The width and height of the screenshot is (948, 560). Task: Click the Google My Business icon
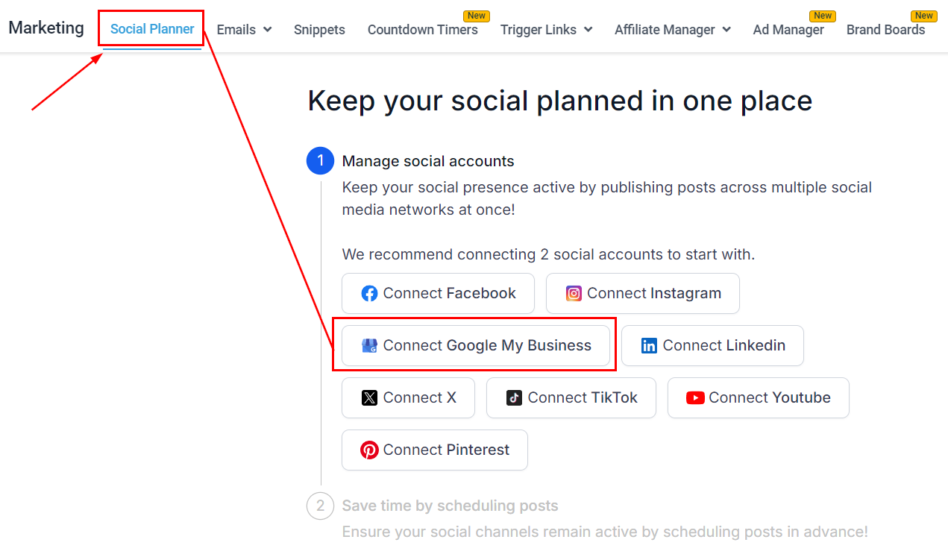tap(369, 346)
